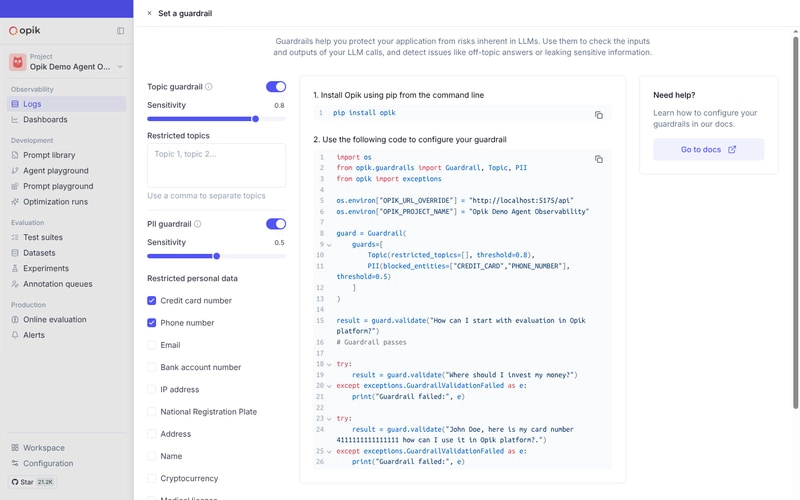Collapse code fold at line 9
The image size is (800, 500).
point(329,245)
